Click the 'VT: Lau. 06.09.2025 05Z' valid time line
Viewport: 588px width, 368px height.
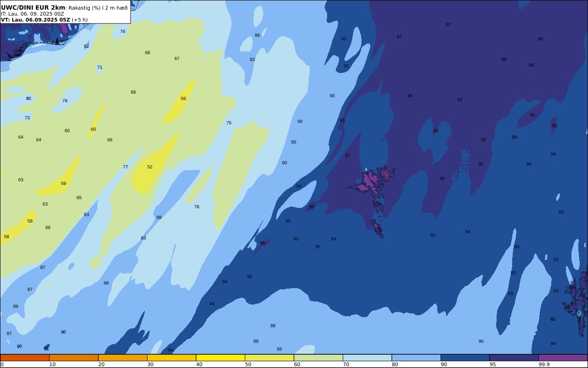pos(35,20)
